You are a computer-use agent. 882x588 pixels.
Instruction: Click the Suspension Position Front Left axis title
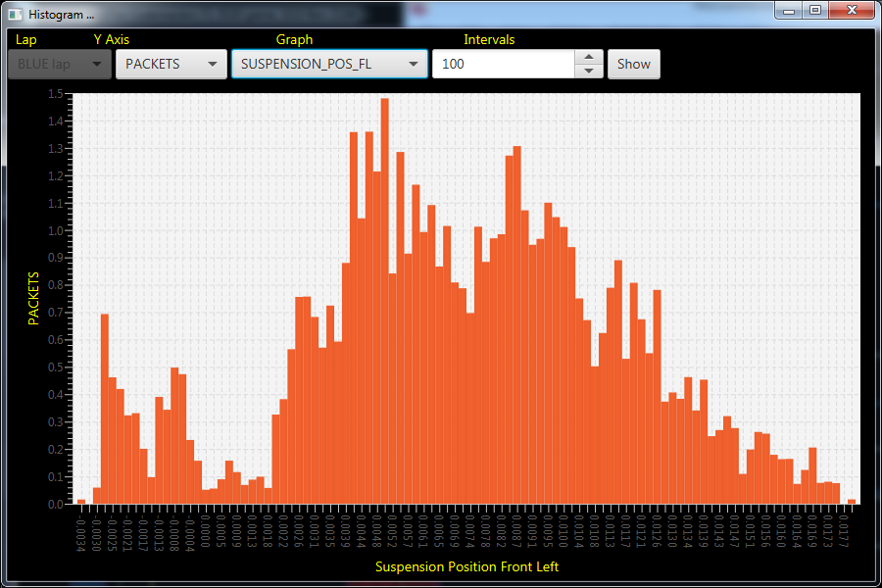point(466,566)
